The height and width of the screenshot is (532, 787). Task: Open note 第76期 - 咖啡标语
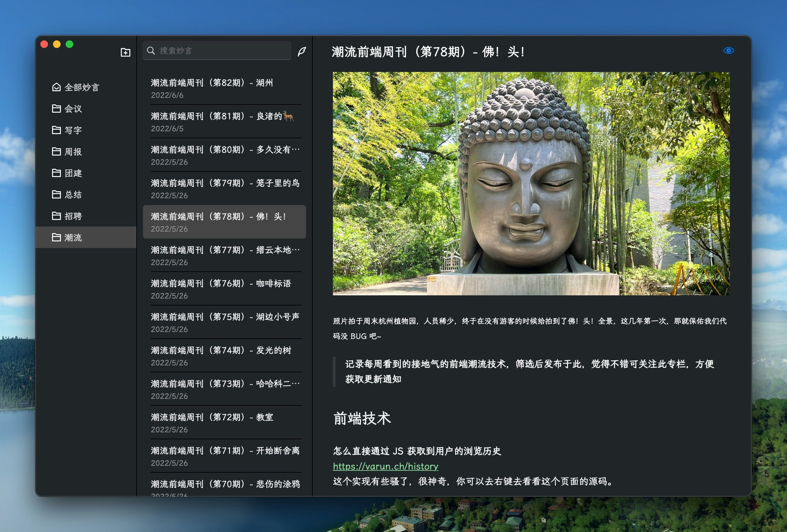coord(224,289)
